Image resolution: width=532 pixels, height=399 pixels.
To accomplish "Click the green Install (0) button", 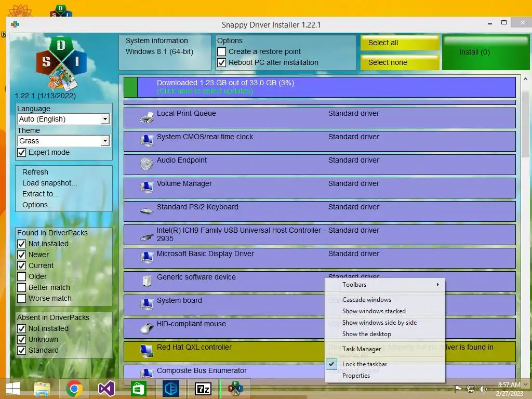I will pyautogui.click(x=486, y=52).
